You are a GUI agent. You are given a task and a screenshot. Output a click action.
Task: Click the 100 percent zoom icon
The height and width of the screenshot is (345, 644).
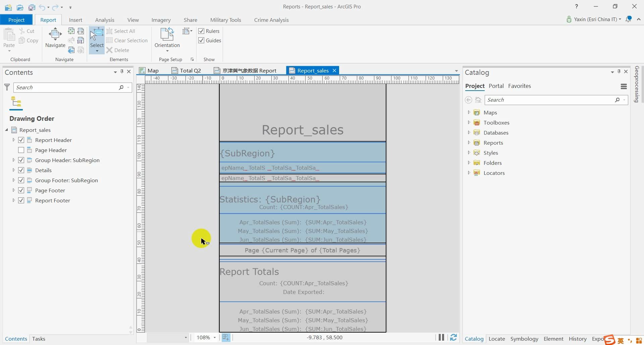(x=81, y=41)
